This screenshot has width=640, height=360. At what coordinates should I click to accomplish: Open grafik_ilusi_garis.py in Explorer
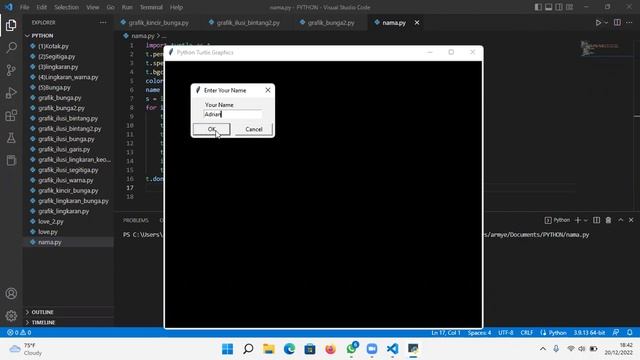click(x=64, y=149)
